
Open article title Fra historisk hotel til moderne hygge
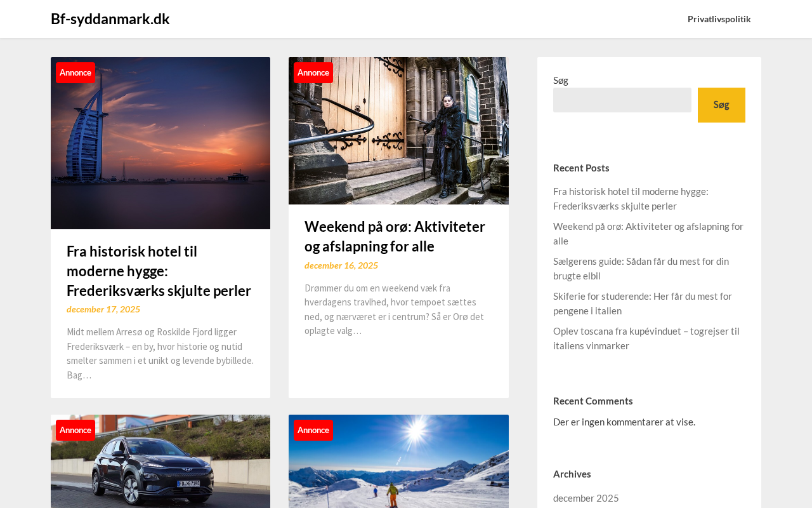(x=159, y=271)
